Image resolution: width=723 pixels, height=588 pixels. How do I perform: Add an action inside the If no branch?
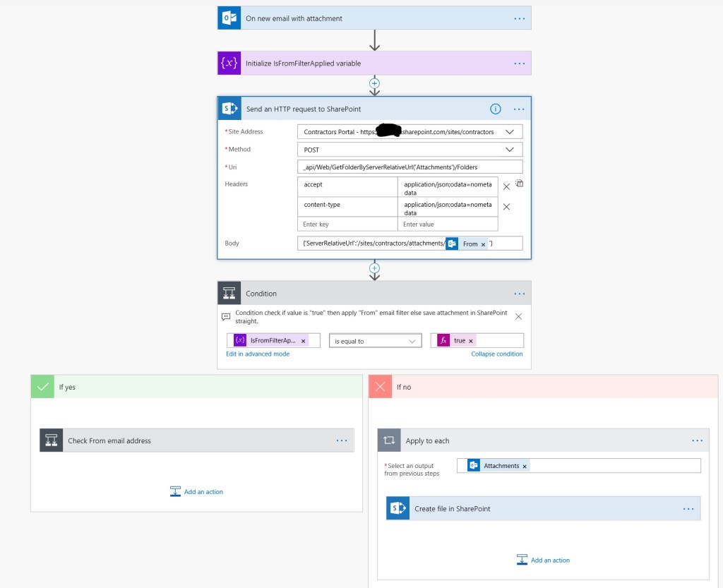[x=543, y=559]
